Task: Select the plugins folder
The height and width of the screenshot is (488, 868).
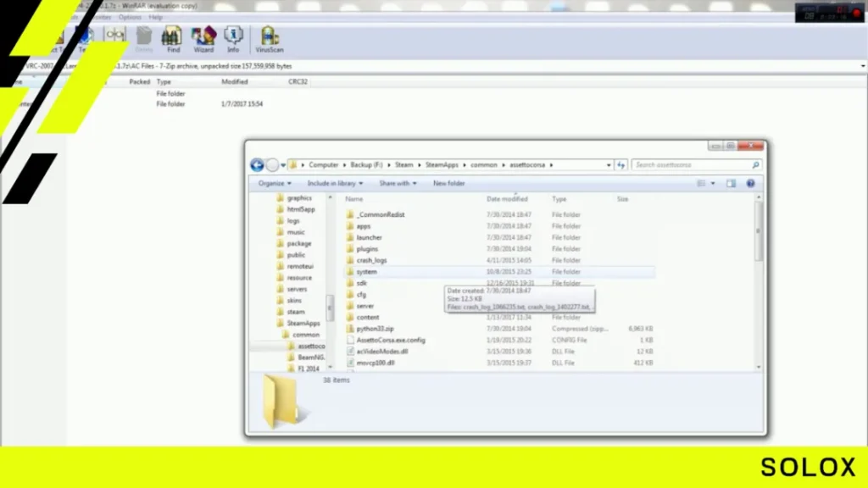Action: point(367,249)
